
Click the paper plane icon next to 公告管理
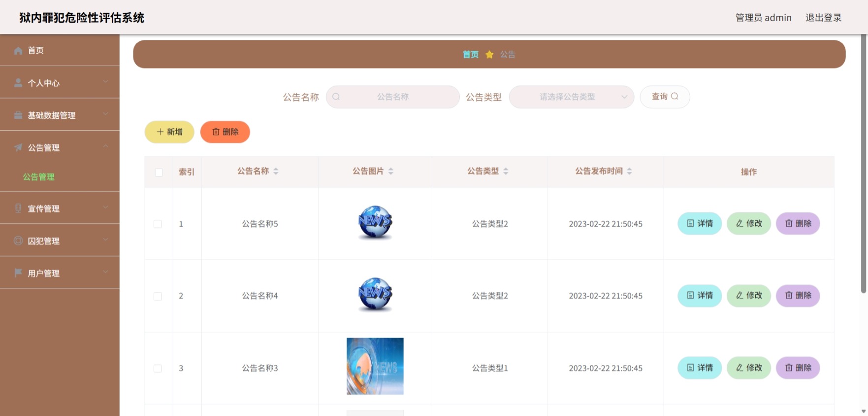(18, 147)
